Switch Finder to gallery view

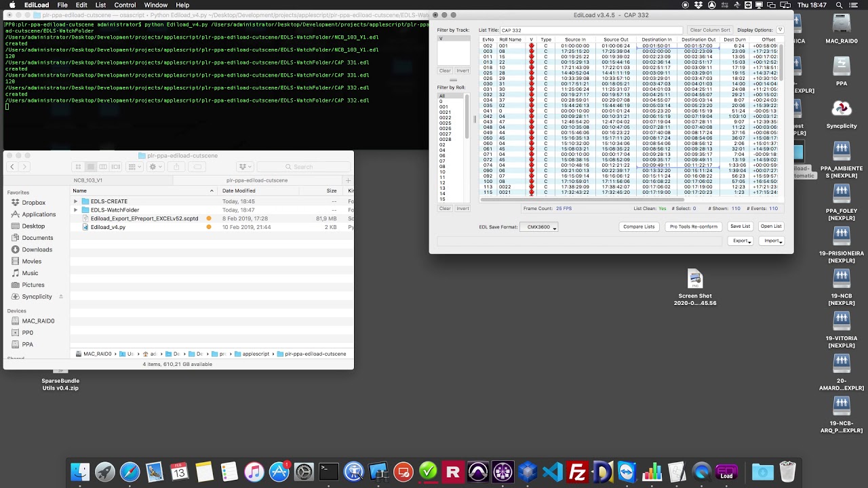(116, 167)
